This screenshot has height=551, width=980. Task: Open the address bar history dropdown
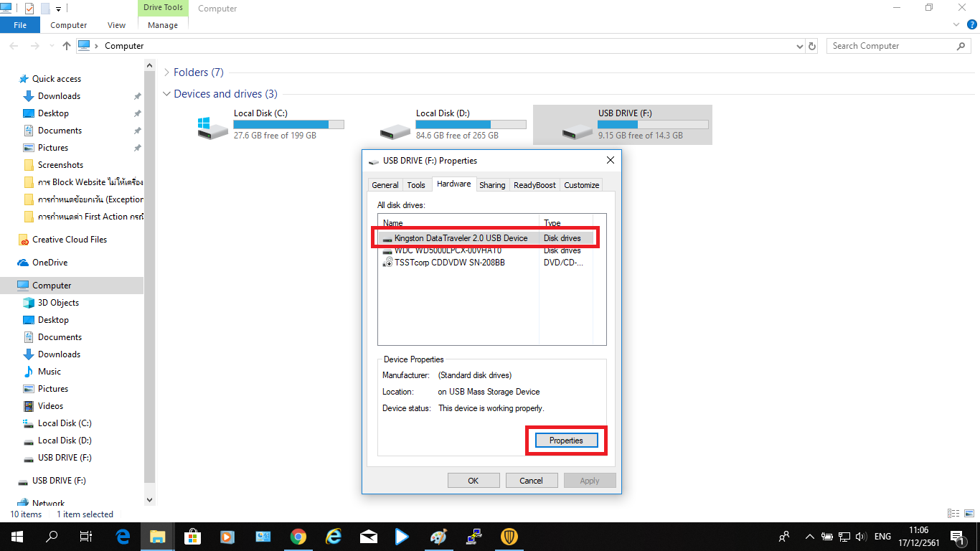pos(800,46)
